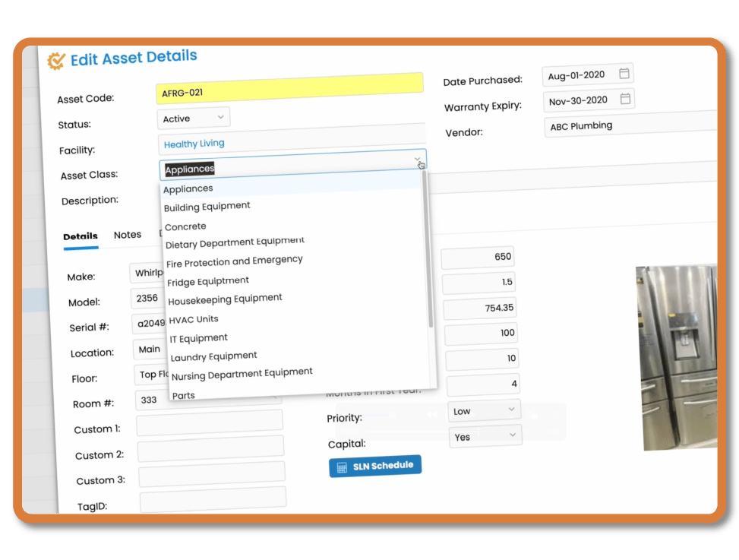This screenshot has height=560, width=739.
Task: Switch to the Notes tab
Action: 128,234
